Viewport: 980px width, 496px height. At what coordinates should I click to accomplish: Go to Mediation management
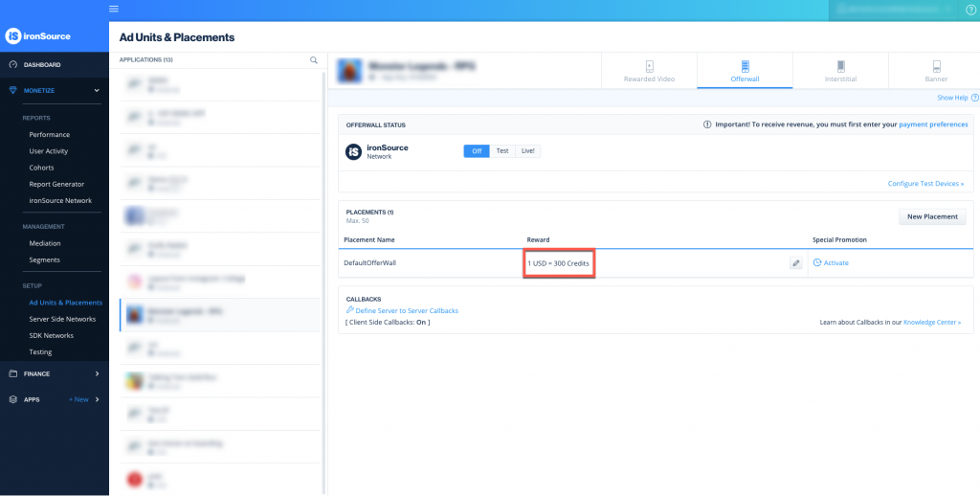pos(45,243)
